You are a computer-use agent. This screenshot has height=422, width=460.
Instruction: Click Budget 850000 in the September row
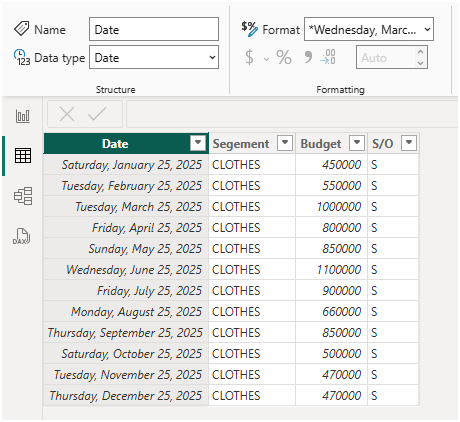coord(331,333)
